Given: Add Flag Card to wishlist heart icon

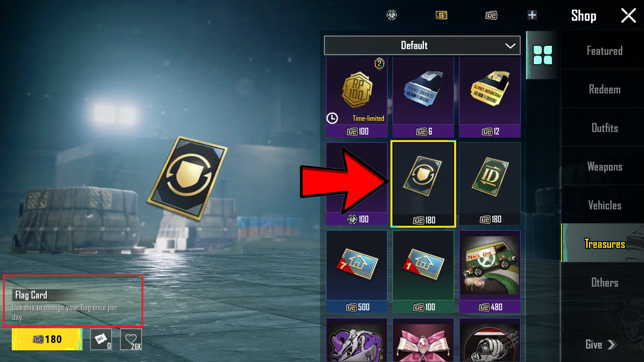Looking at the screenshot, I should [131, 339].
